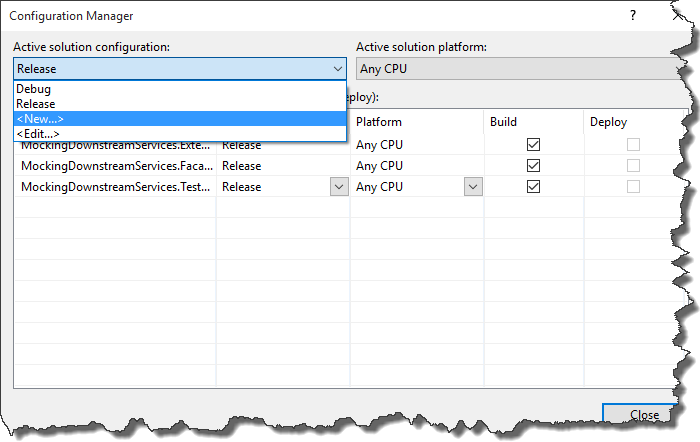Click the Deploy column header

click(x=633, y=122)
